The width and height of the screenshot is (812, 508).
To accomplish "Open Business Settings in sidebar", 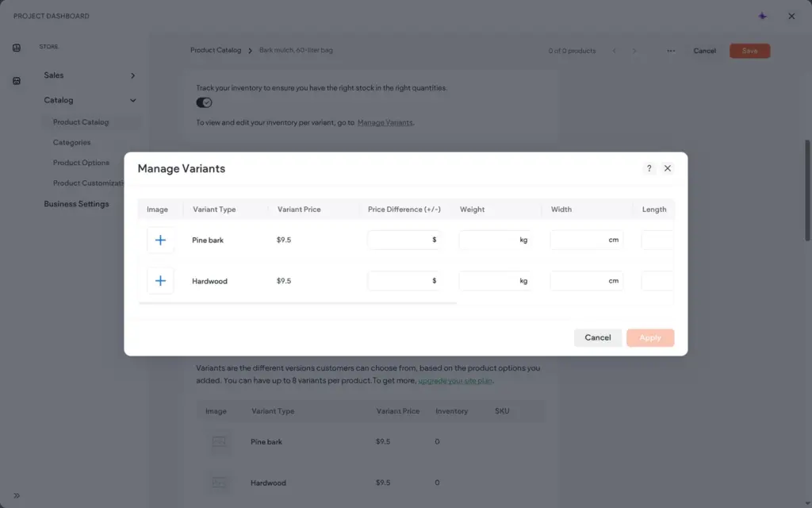I will point(76,204).
